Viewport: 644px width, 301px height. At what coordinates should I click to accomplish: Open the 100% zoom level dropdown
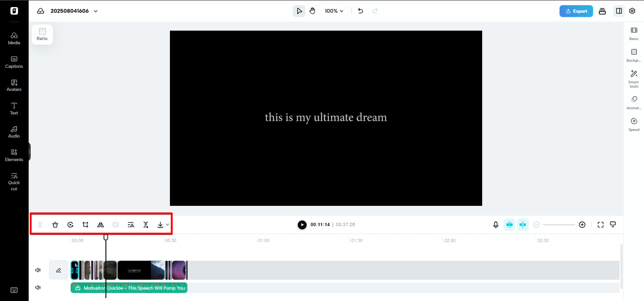coord(334,11)
